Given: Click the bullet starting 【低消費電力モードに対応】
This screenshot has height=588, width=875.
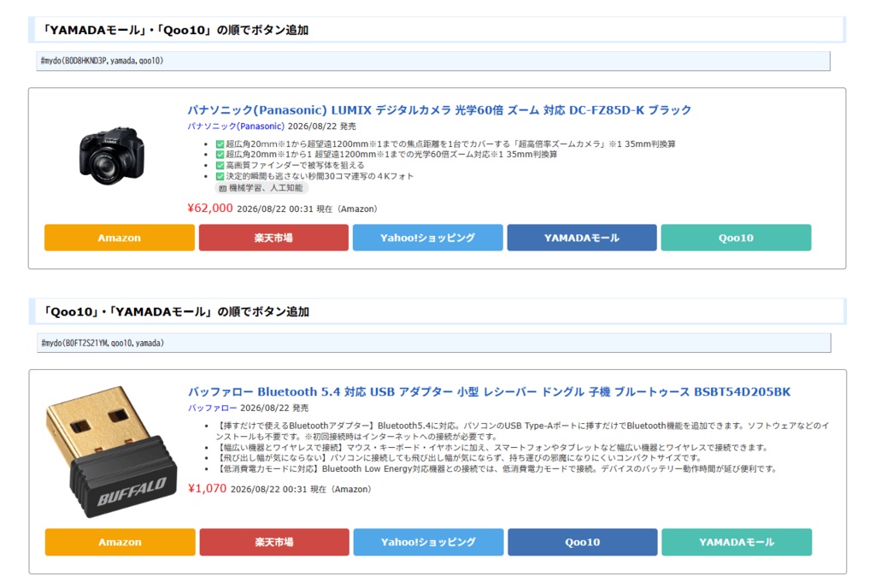Looking at the screenshot, I should click(496, 468).
